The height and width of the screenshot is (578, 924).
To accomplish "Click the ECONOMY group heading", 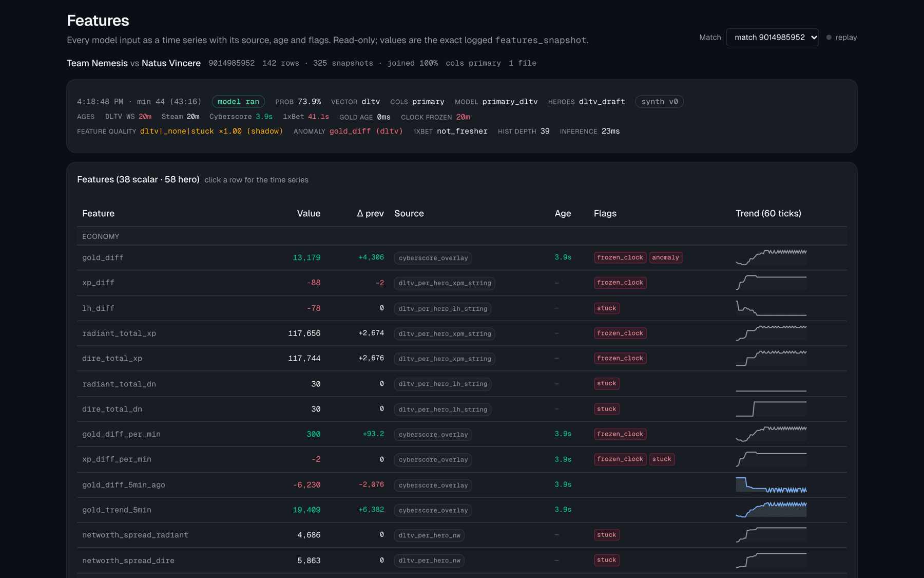I will point(101,236).
